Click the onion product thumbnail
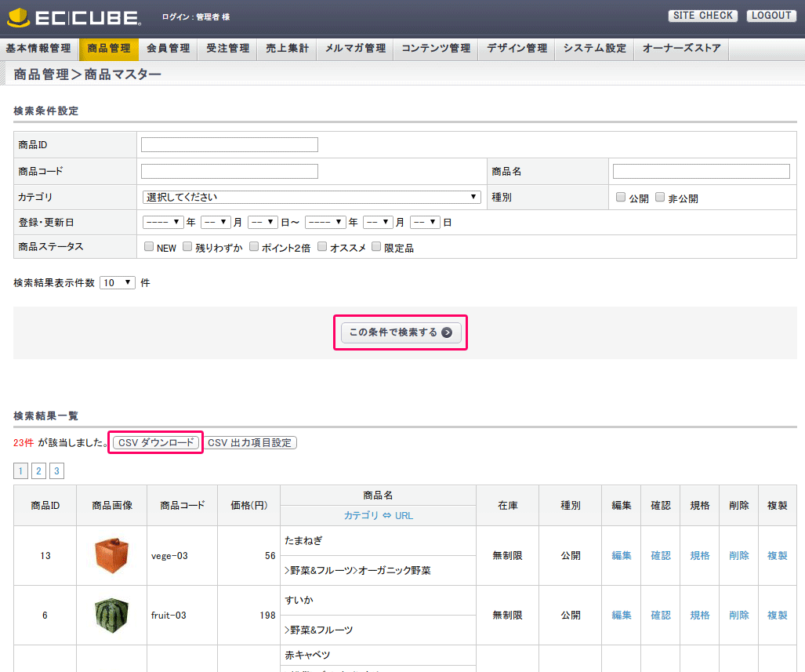Image resolution: width=805 pixels, height=672 pixels. tap(111, 555)
